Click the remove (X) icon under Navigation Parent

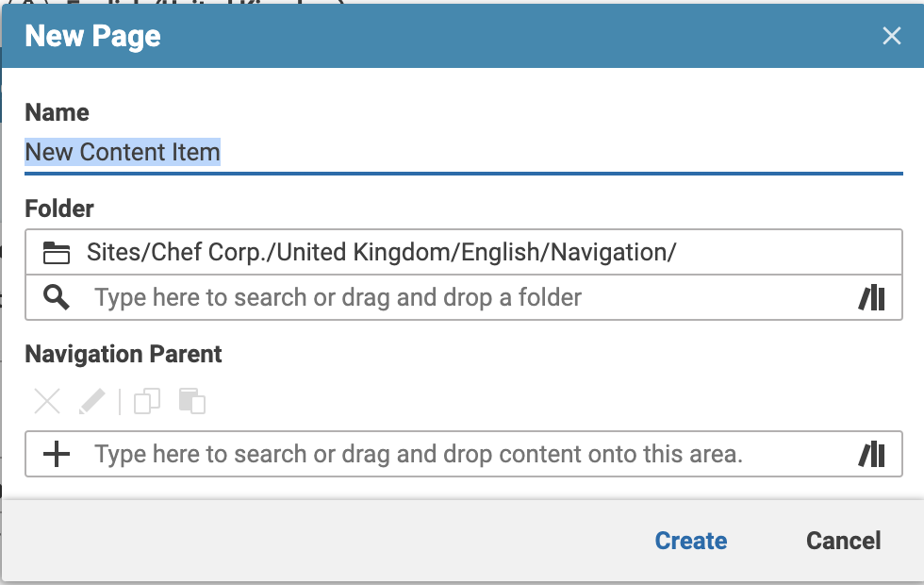[46, 402]
